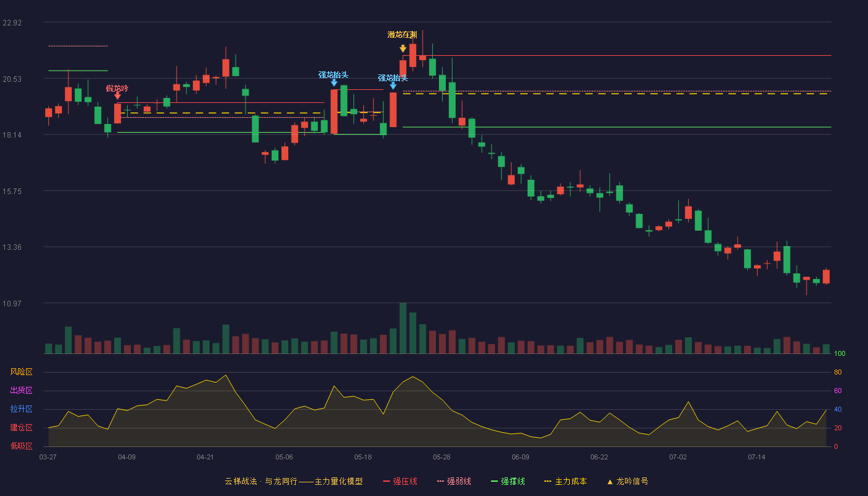Click the yellow 主力成本 legend dash

(547, 482)
